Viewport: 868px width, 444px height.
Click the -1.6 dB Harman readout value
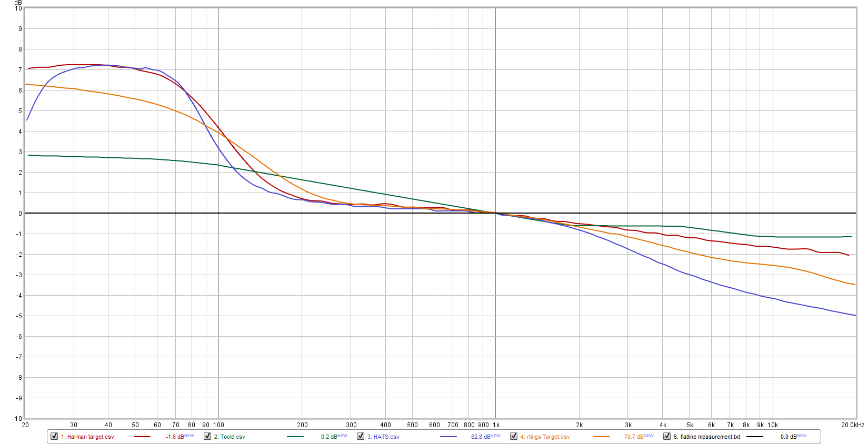[175, 437]
